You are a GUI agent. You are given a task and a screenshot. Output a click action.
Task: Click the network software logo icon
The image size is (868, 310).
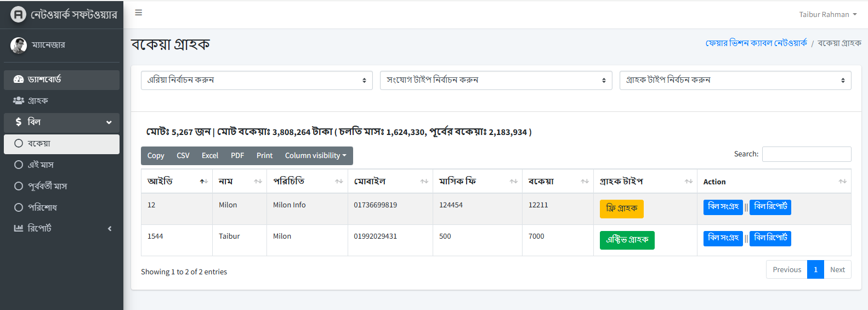[x=18, y=14]
